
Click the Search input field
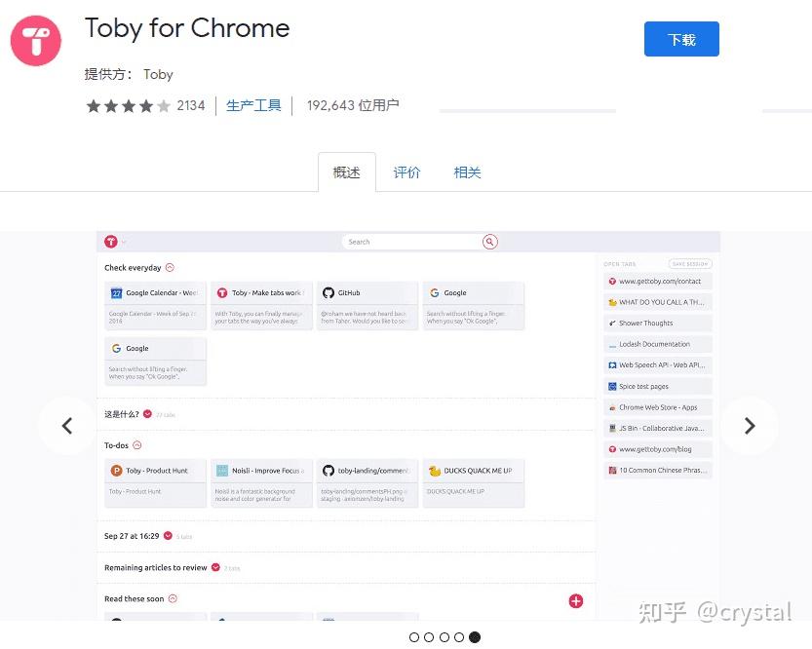[414, 242]
